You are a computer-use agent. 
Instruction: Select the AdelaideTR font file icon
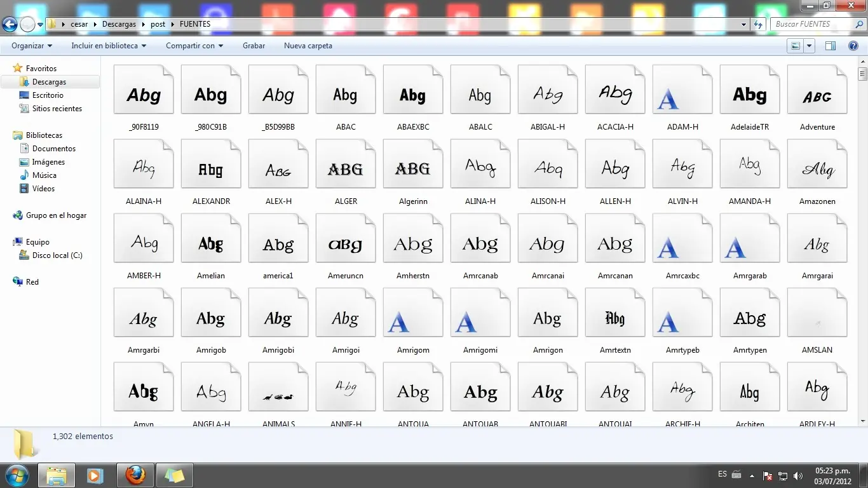[750, 90]
